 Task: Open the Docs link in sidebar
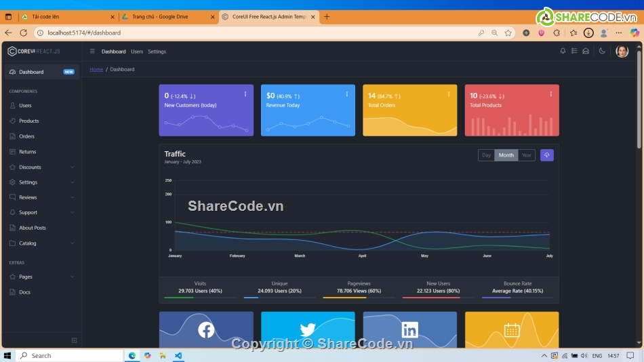click(x=24, y=292)
